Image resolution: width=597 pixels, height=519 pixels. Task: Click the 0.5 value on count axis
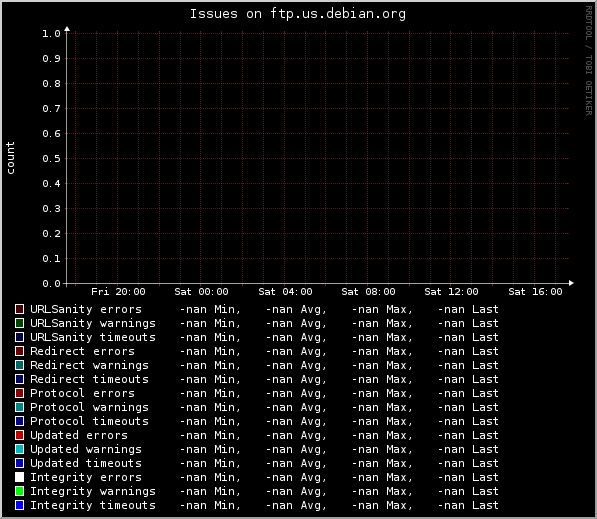pos(51,159)
